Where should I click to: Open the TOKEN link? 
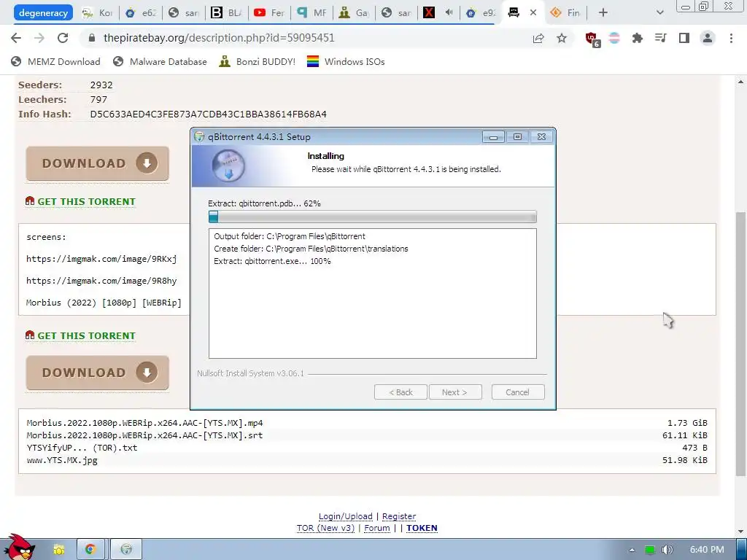click(x=422, y=528)
